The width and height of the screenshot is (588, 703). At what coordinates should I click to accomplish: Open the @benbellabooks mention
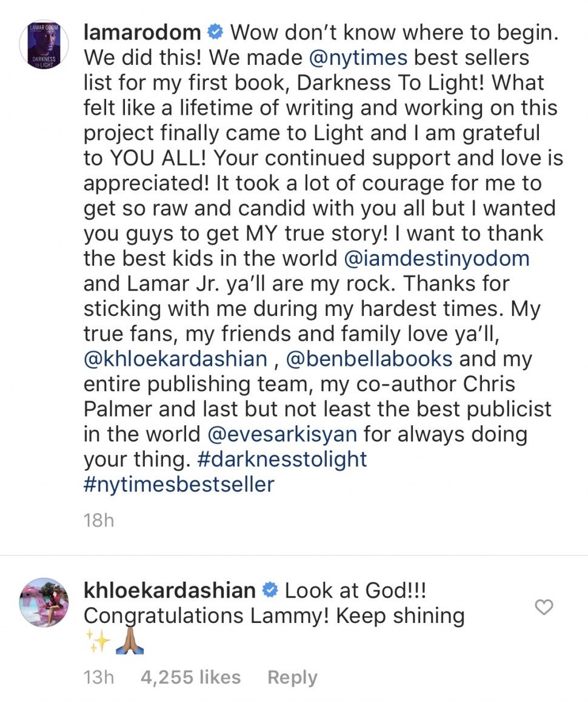pyautogui.click(x=369, y=359)
